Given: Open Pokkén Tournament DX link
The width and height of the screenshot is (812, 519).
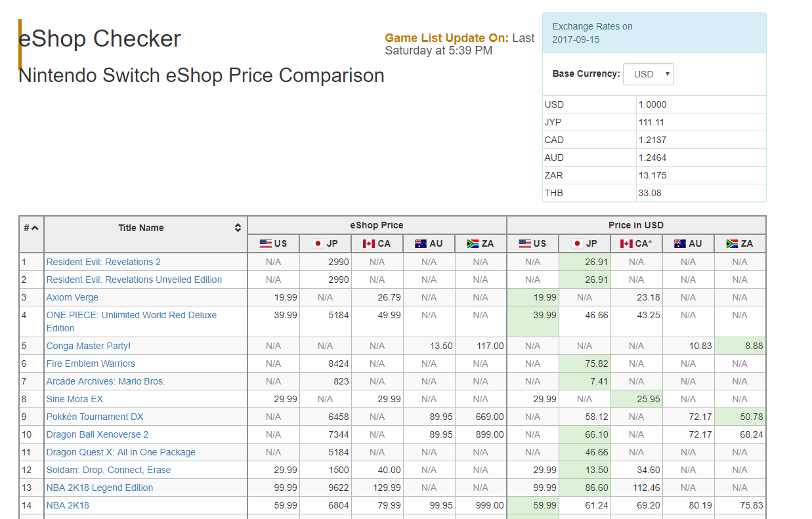Looking at the screenshot, I should [95, 417].
